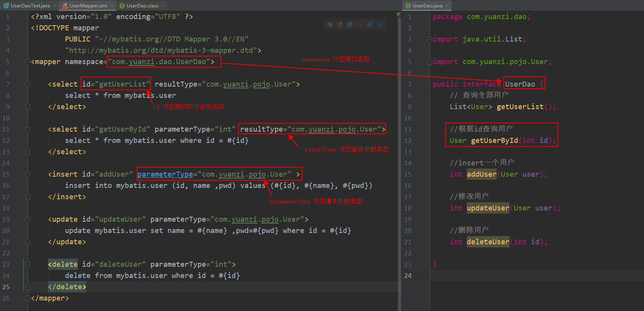Click the "insert into mybatis.user" SQL line
Viewport: 644px width, 311px height.
coord(218,186)
